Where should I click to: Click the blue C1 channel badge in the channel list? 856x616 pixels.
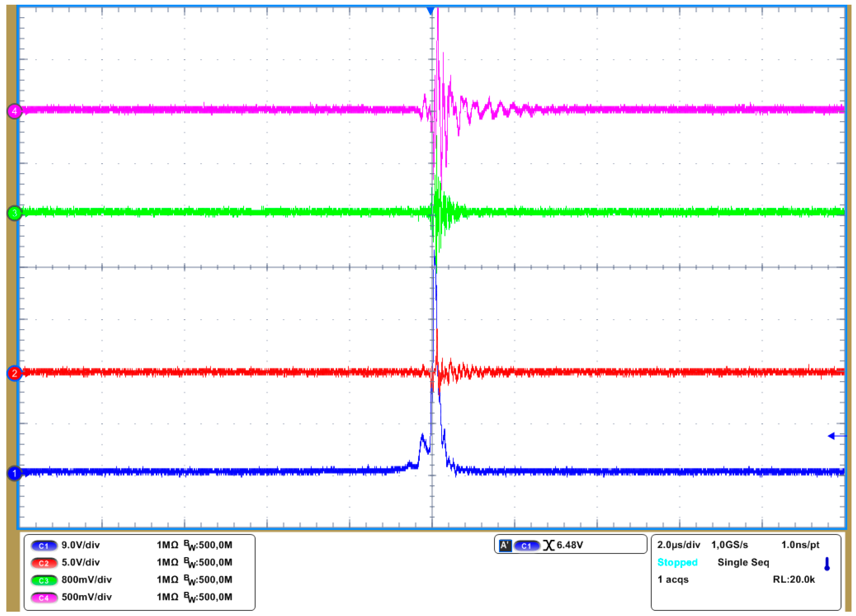click(x=44, y=546)
